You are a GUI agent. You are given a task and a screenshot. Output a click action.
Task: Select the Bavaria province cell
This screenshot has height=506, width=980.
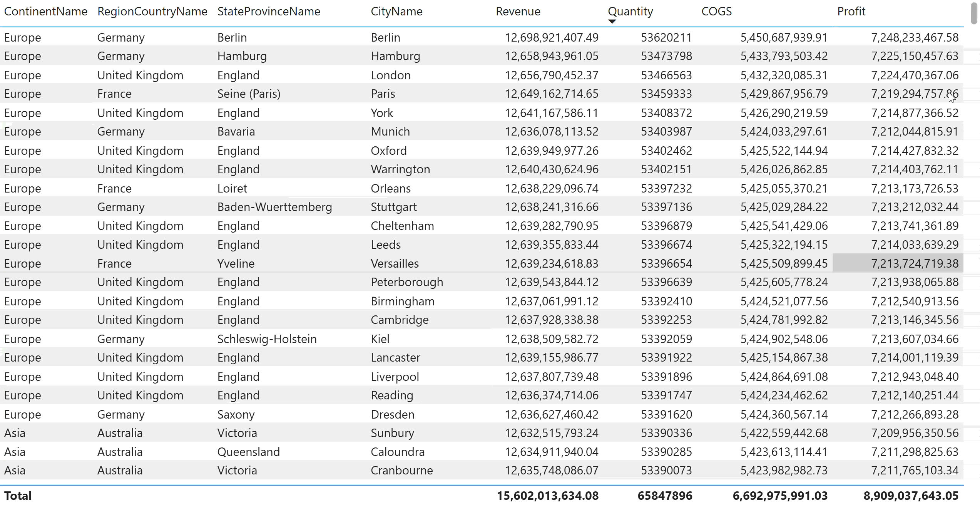tap(236, 132)
